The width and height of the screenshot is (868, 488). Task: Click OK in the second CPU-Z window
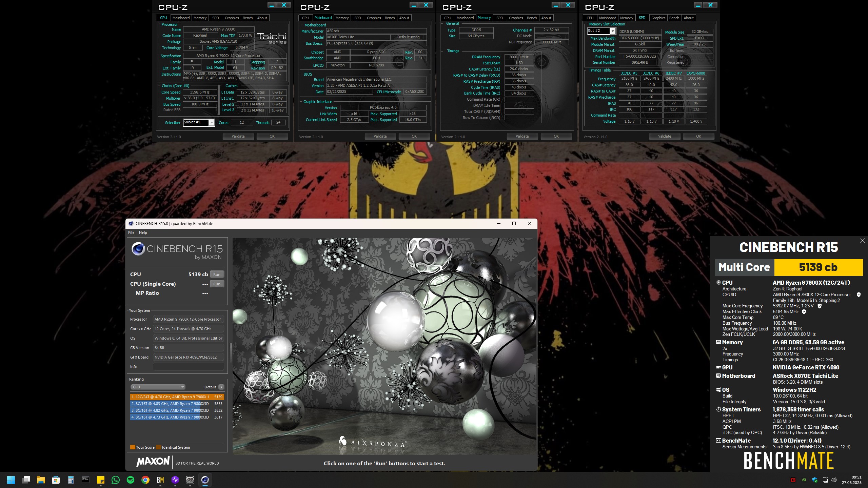414,136
